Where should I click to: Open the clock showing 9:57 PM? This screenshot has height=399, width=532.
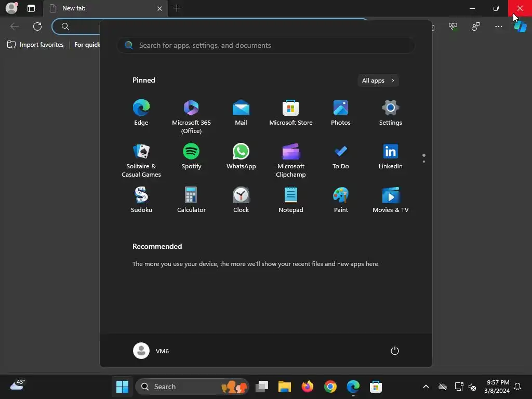(497, 387)
